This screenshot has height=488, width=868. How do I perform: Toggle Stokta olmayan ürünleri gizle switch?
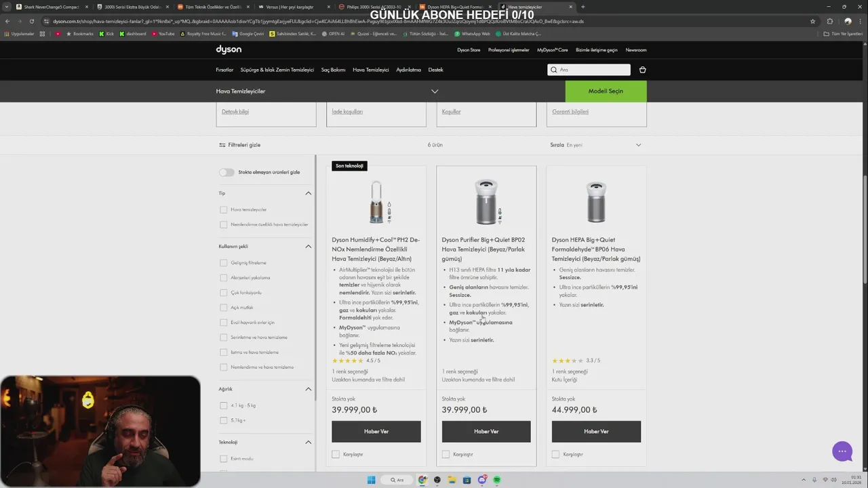[226, 172]
